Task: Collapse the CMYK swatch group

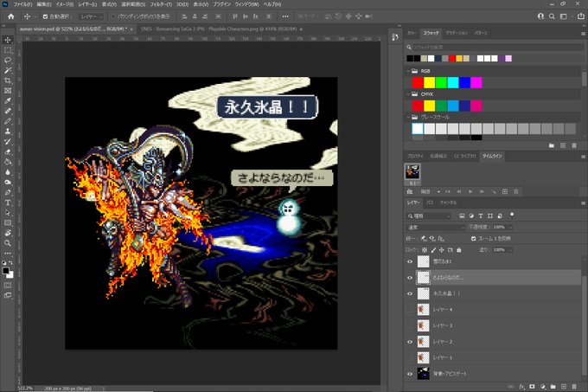Action: pyautogui.click(x=408, y=94)
